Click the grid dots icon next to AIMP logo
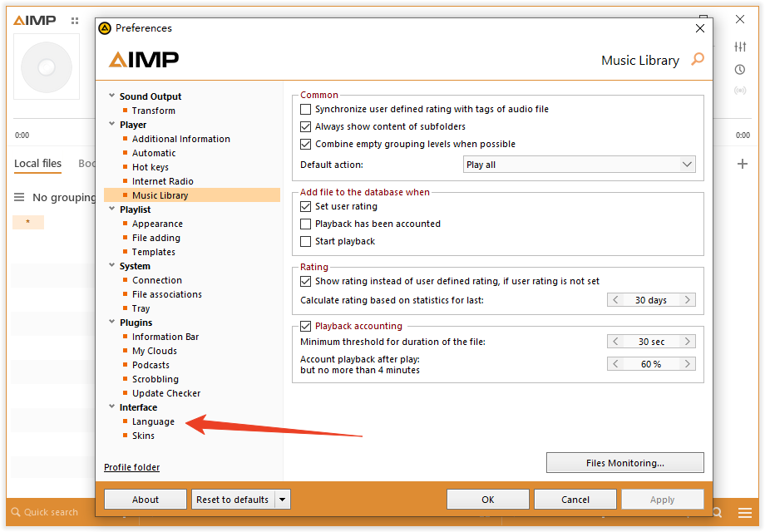The width and height of the screenshot is (765, 532). [x=75, y=21]
